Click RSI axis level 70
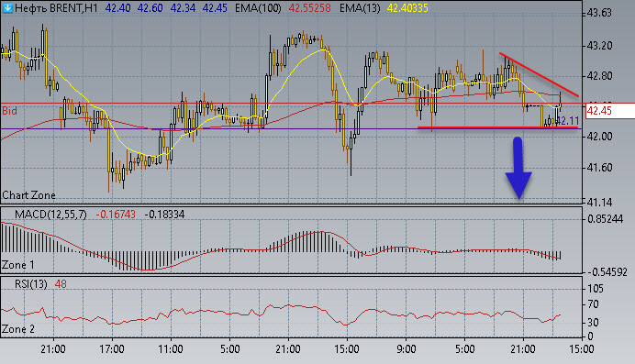Image resolution: width=635 pixels, height=364 pixels. click(593, 304)
